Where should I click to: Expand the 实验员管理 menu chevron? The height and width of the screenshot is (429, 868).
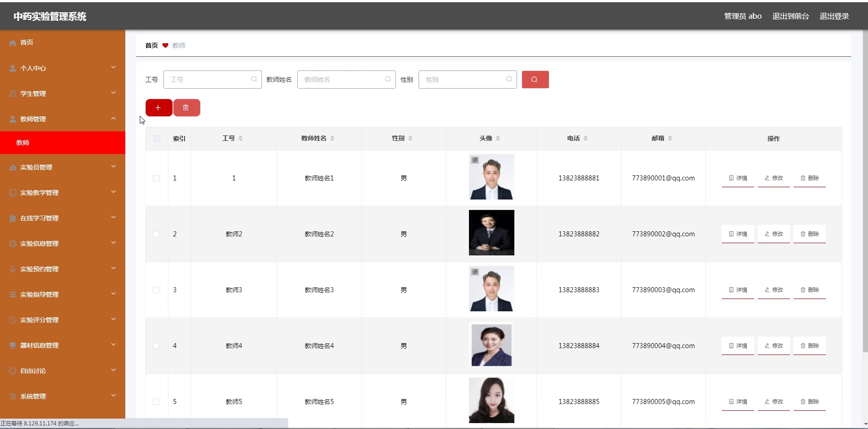tap(113, 167)
